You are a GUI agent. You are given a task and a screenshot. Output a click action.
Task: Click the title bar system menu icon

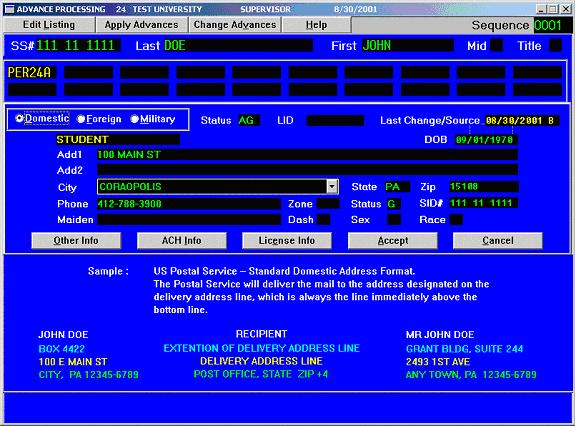pos(10,9)
